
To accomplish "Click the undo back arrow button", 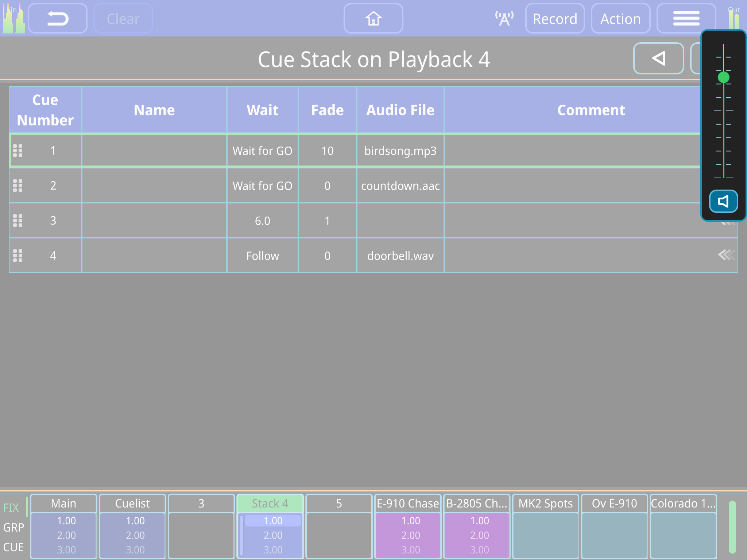I will tap(58, 19).
